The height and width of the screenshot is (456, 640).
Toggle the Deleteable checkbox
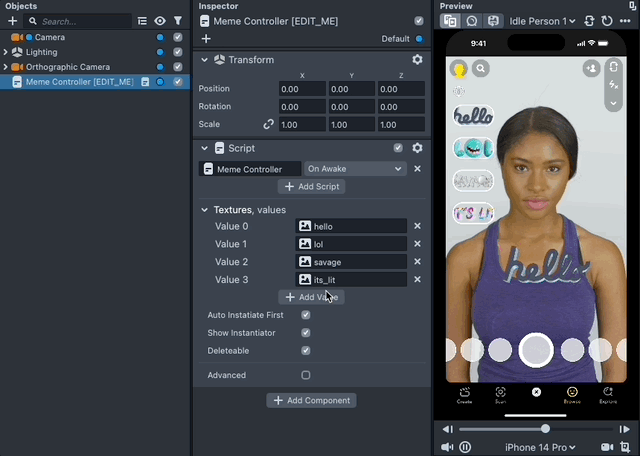[306, 351]
